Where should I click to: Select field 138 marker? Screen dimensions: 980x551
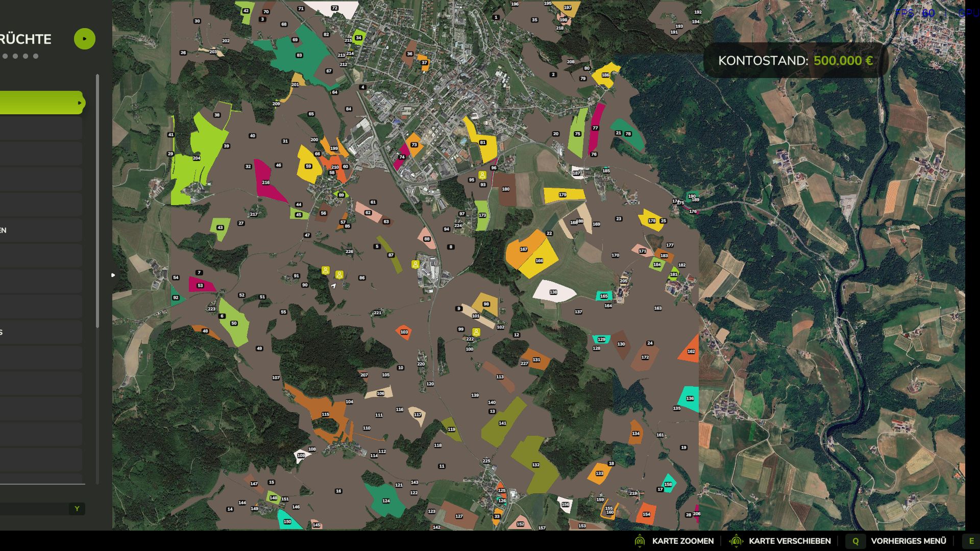(x=553, y=292)
